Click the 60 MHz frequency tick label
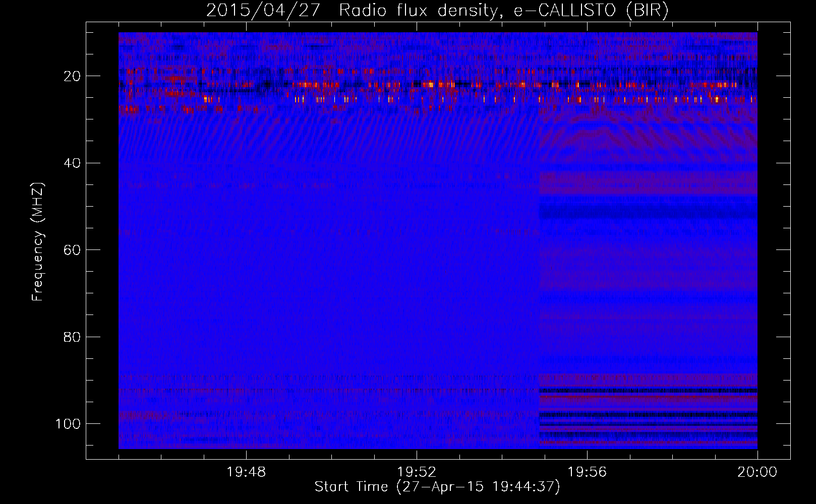This screenshot has width=816, height=504. point(72,250)
